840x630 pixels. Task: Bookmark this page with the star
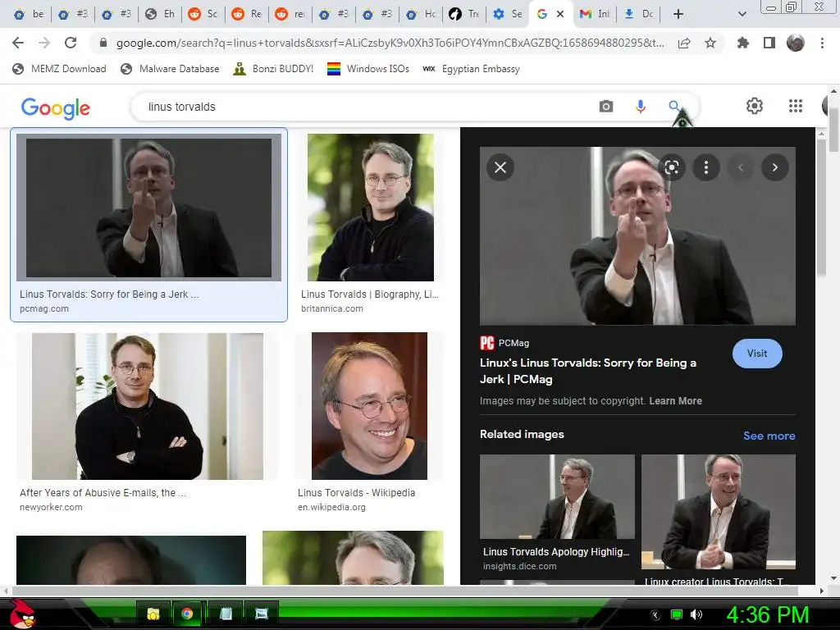[x=710, y=43]
